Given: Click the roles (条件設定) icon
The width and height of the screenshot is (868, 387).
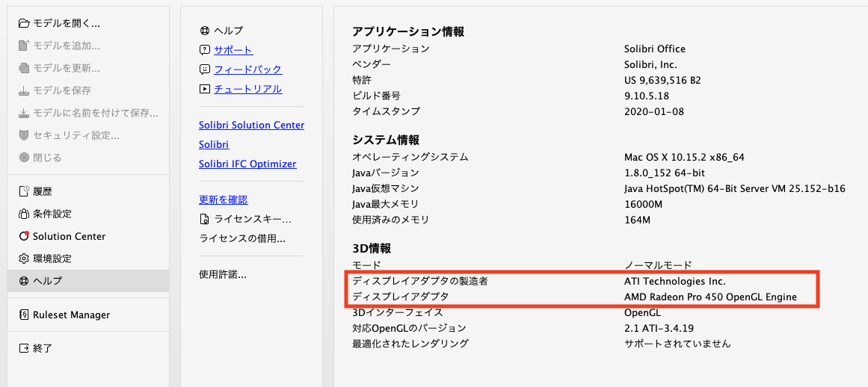Looking at the screenshot, I should pos(24,214).
